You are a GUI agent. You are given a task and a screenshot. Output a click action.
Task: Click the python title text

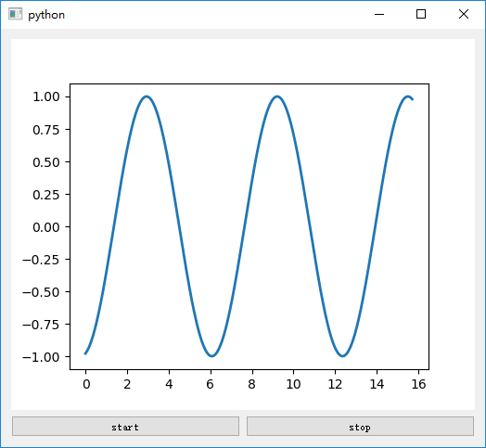pos(46,15)
